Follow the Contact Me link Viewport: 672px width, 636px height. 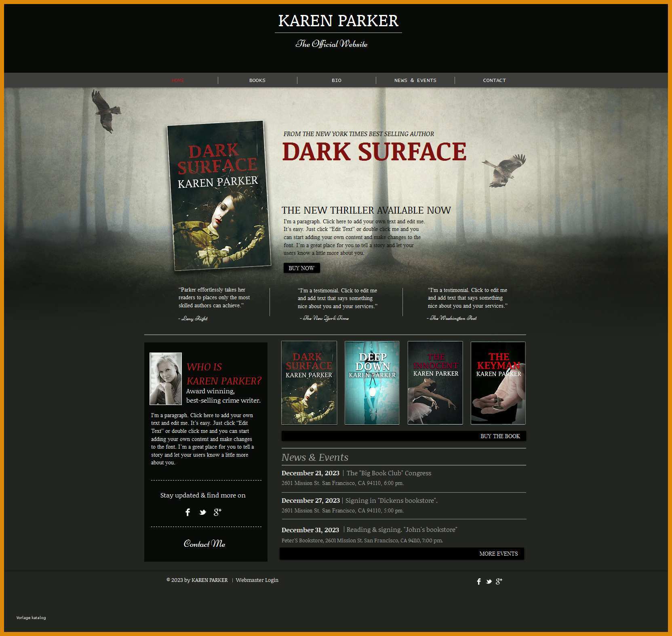pos(204,544)
